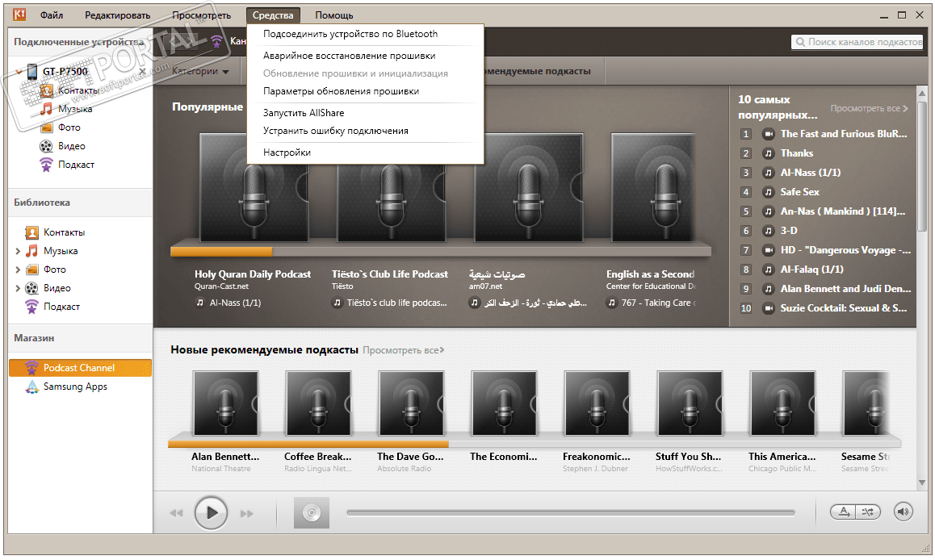935x560 pixels.
Task: Start playback with the Play button
Action: point(211,512)
